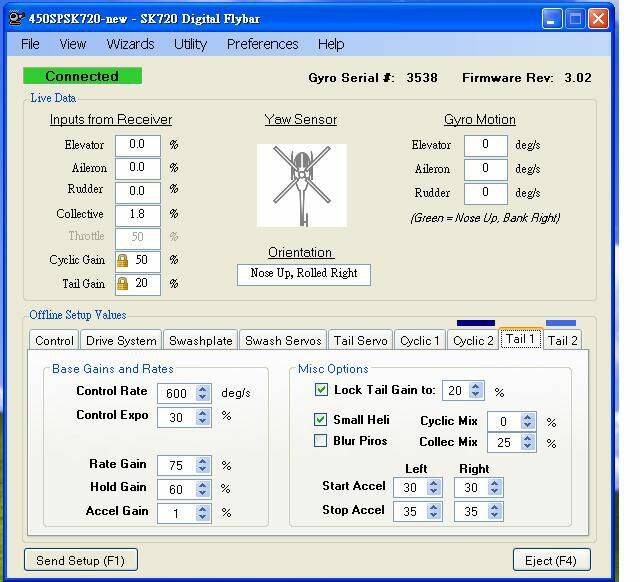The width and height of the screenshot is (640, 582).
Task: Switch to the Control tab
Action: pos(54,340)
